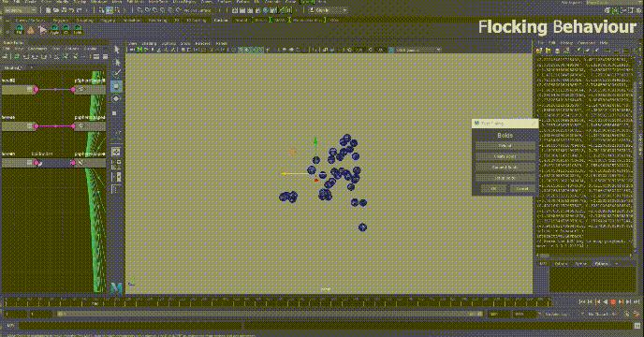Viewport: 644px width, 337px height.
Task: Set four-view viewport layout
Action: (x=116, y=165)
